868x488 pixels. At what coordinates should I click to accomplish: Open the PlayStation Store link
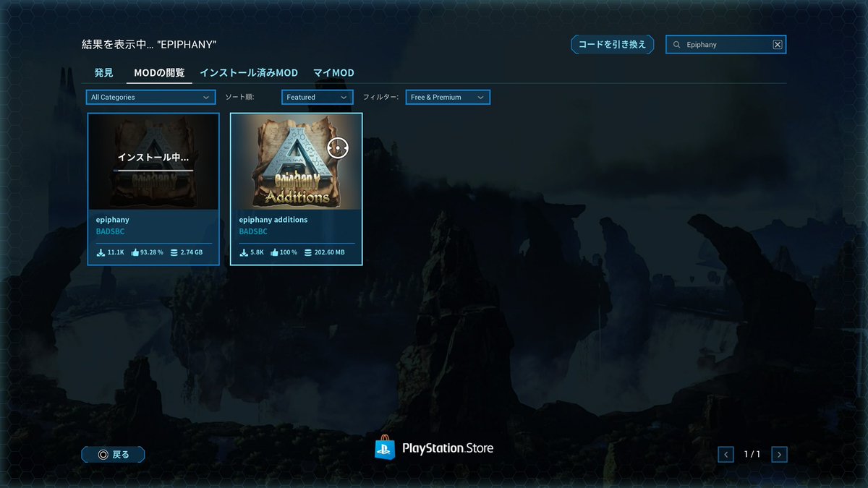[434, 448]
